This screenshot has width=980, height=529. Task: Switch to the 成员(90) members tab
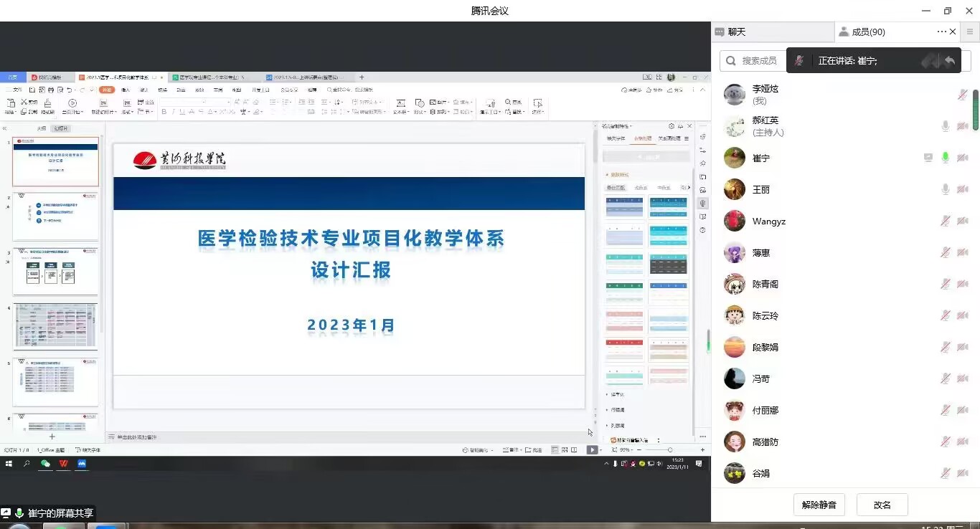tap(868, 32)
